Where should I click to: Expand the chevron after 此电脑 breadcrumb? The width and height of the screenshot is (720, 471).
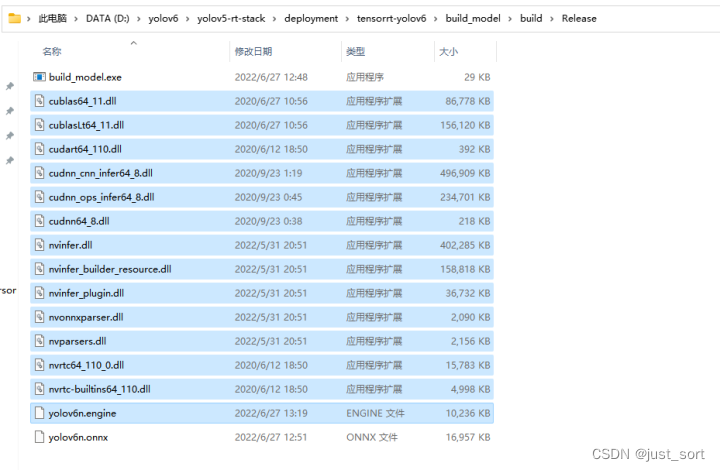76,19
